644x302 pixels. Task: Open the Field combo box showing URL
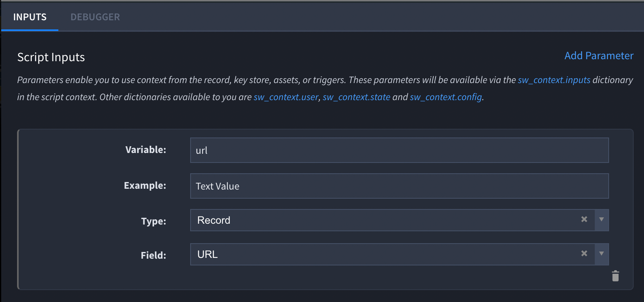pyautogui.click(x=399, y=254)
